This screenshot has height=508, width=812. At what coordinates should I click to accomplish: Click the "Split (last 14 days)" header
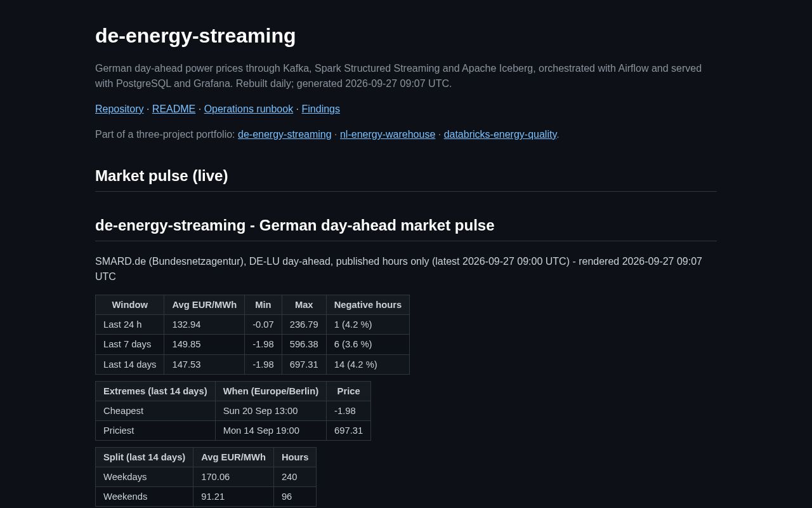[145, 457]
